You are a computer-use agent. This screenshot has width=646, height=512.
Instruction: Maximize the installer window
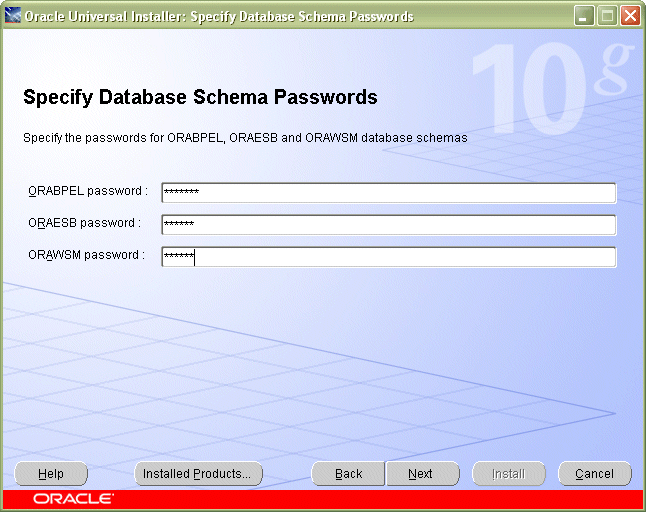[607, 16]
